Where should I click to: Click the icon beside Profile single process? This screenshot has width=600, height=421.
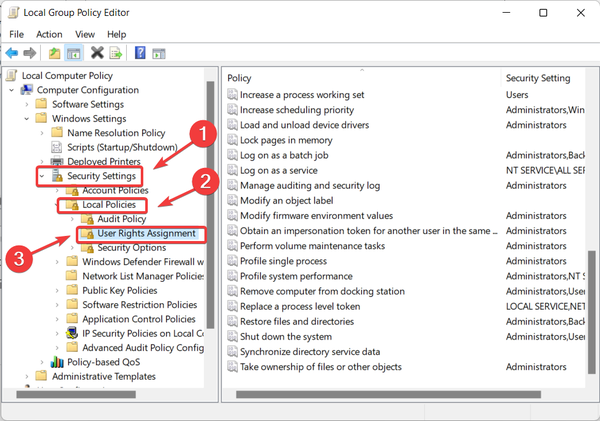232,261
